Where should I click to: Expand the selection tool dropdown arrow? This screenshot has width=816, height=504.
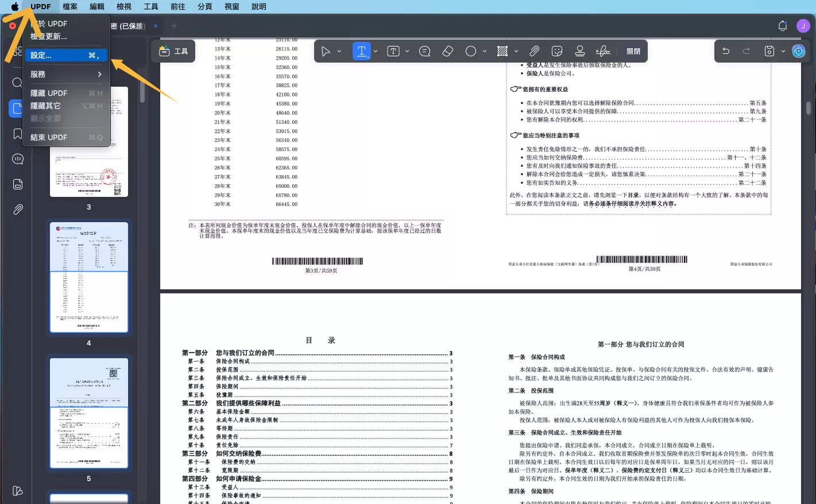click(x=339, y=51)
